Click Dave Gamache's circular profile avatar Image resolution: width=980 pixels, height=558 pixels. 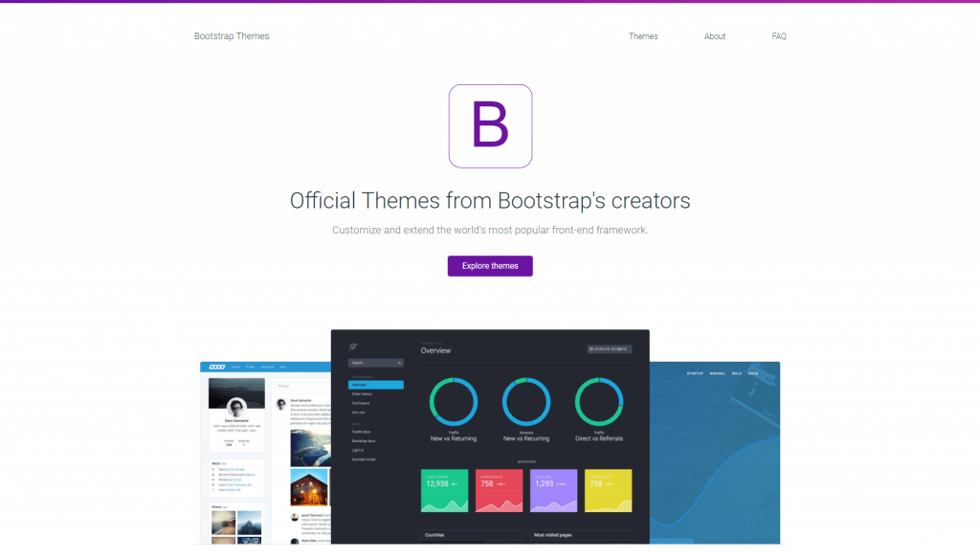[236, 408]
